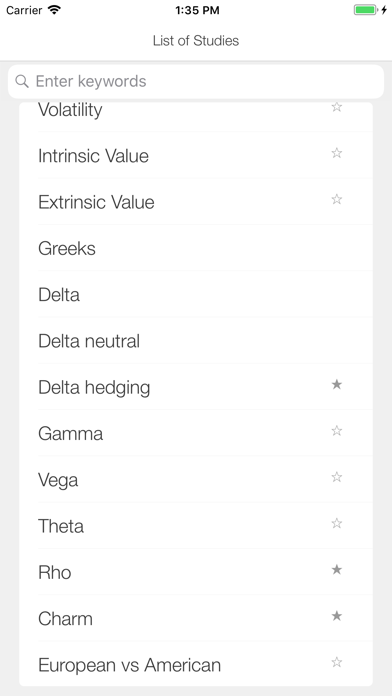Open the Charm study text
392x696 pixels.
point(65,618)
